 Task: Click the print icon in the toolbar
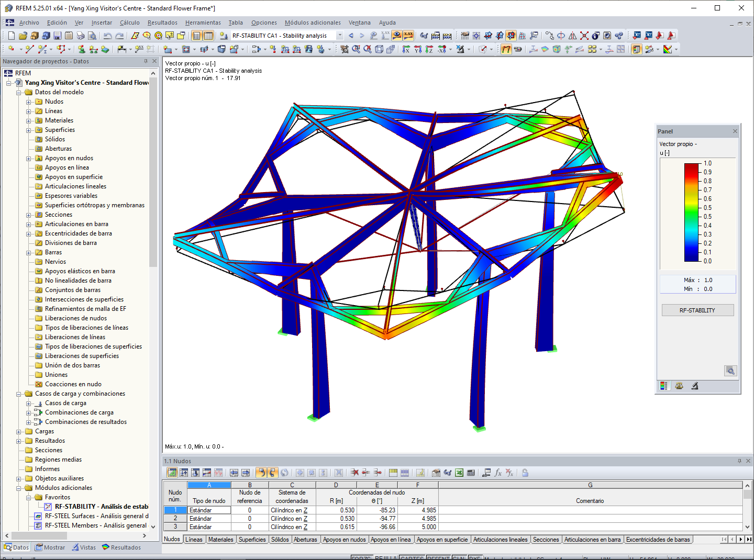click(x=80, y=36)
